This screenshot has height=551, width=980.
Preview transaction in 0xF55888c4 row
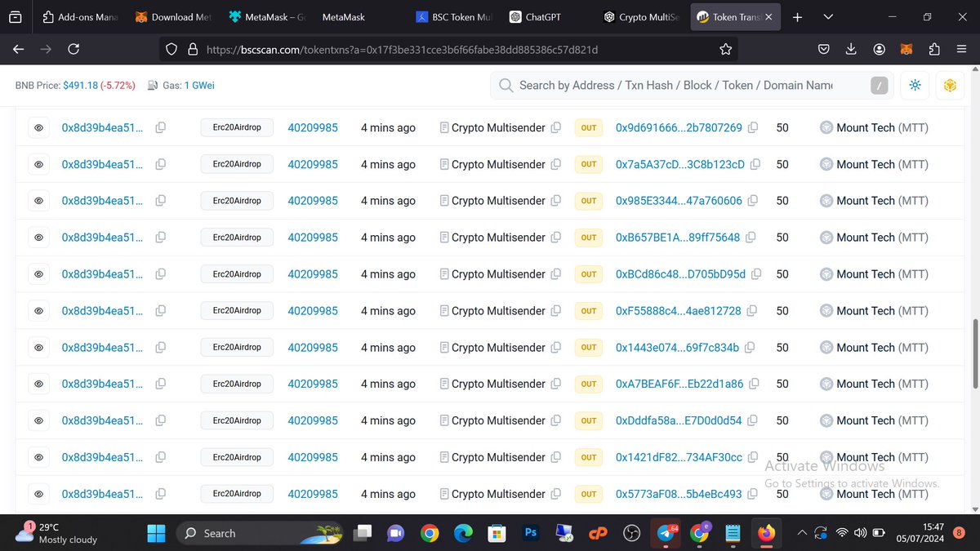(38, 311)
